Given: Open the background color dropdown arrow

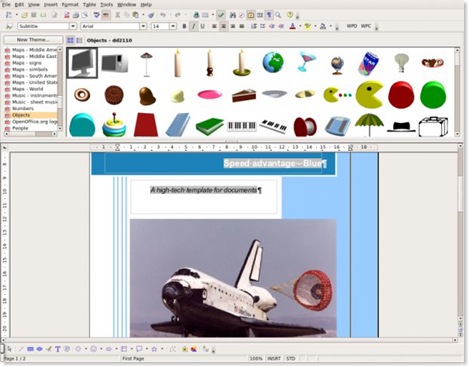Looking at the screenshot, I should click(x=330, y=26).
